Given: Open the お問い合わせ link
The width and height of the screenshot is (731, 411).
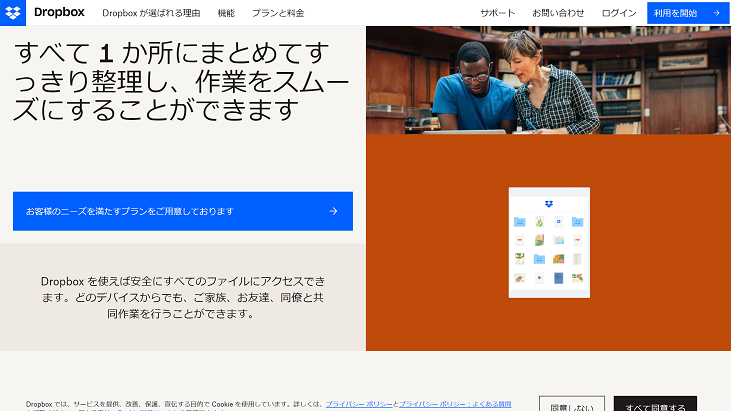Looking at the screenshot, I should [x=558, y=13].
